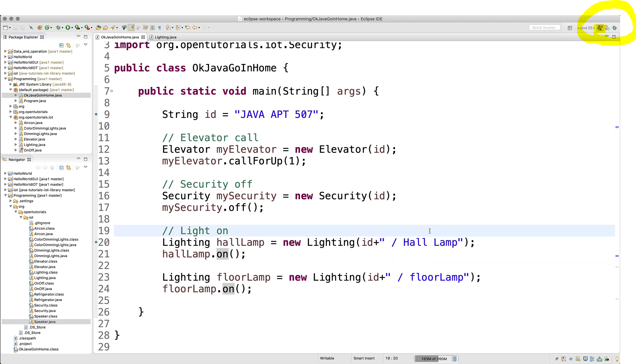
Task: Click the Debug bug icon in the toolbar
Action: 58,28
